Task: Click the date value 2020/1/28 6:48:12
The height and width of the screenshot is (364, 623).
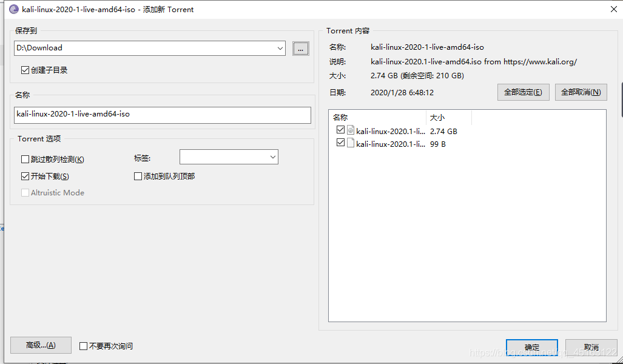Action: coord(402,93)
